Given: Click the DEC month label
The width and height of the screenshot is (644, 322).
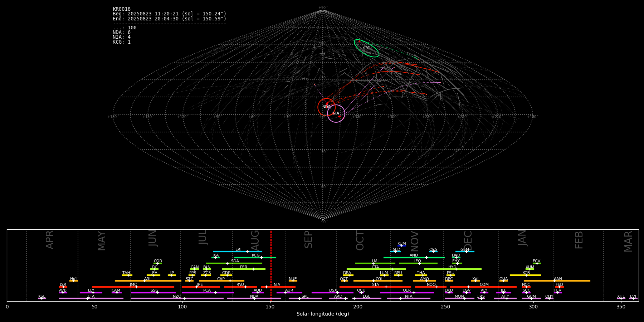Looking at the screenshot, I should coord(468,240).
